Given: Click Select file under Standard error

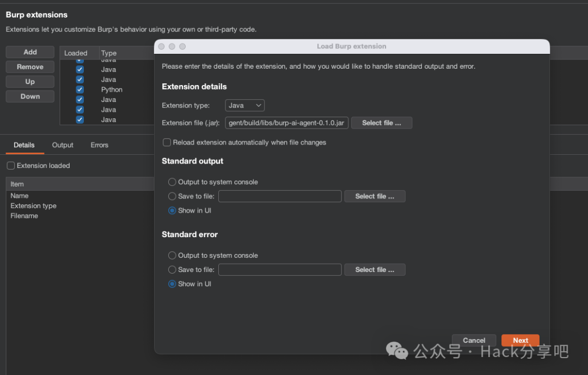Looking at the screenshot, I should (x=375, y=269).
